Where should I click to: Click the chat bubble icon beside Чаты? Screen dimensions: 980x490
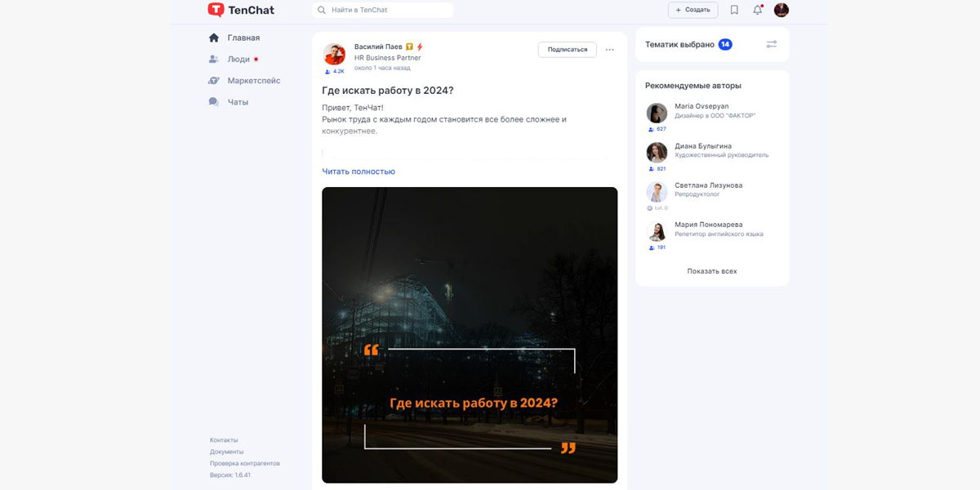click(214, 102)
